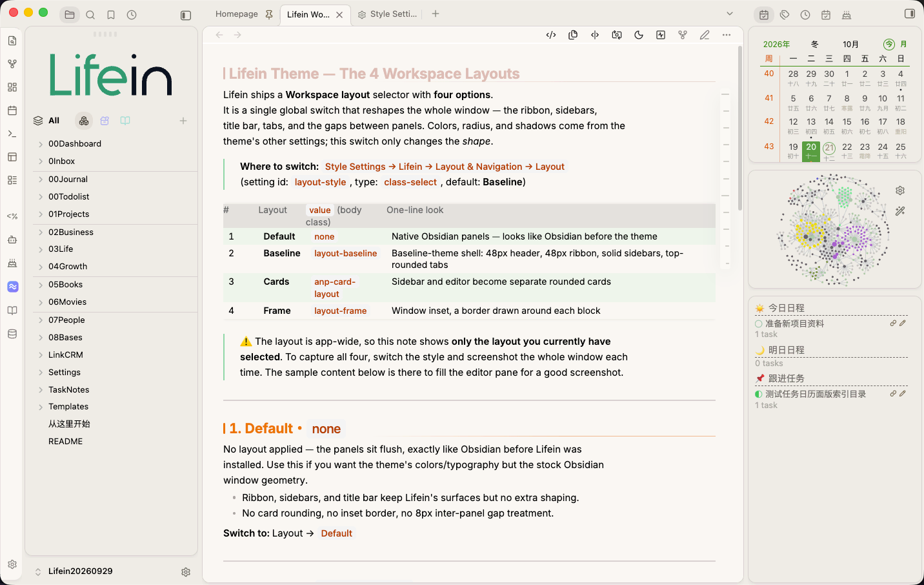Click the gear beside the Lifein20260929 vault name

coord(186,572)
